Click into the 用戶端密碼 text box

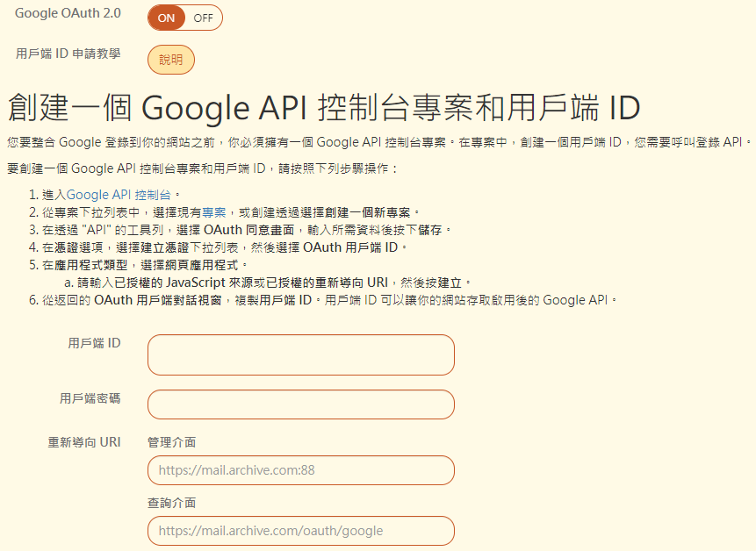pyautogui.click(x=300, y=404)
